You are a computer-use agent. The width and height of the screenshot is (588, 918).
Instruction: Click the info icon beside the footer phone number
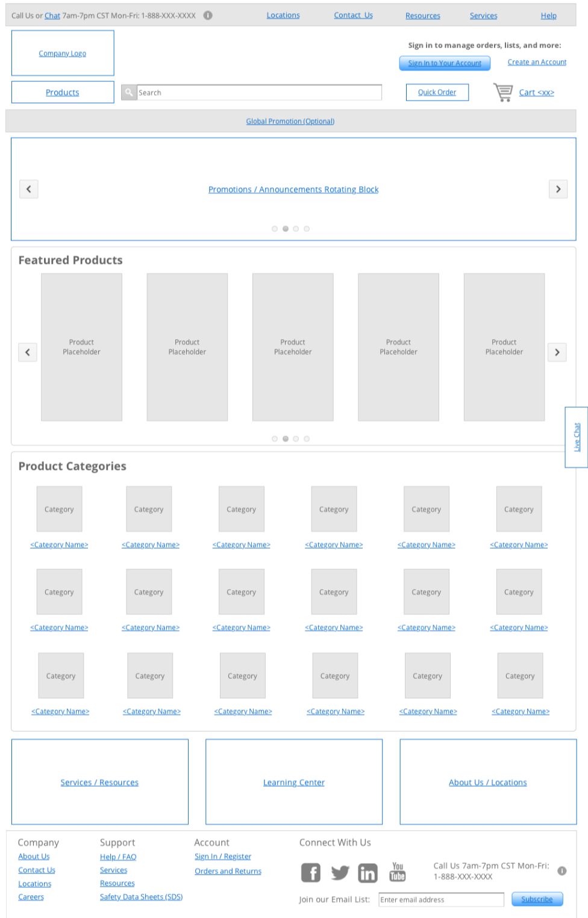point(562,871)
